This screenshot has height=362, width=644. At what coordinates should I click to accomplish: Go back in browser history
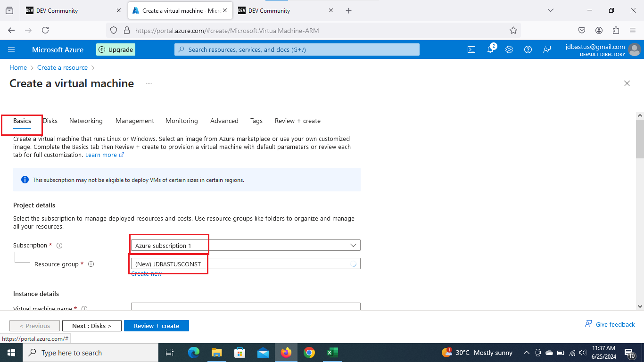click(x=11, y=30)
